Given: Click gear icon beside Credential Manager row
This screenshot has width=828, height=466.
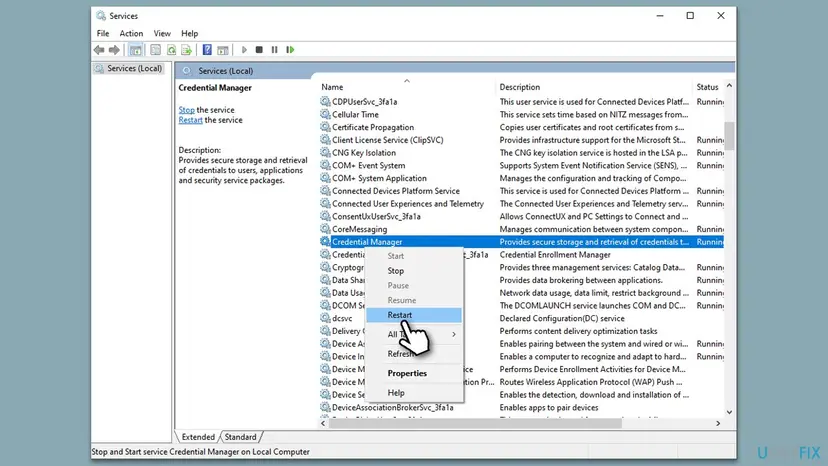Looking at the screenshot, I should tap(325, 241).
